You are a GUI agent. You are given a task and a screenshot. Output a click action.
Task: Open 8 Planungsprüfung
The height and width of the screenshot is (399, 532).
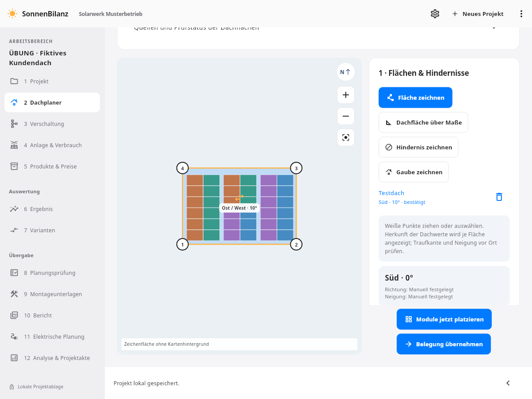pyautogui.click(x=52, y=273)
